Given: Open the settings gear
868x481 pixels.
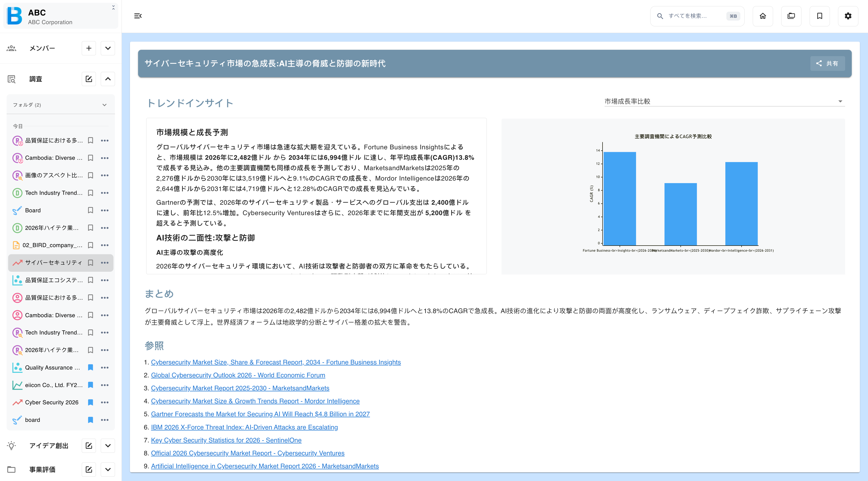Looking at the screenshot, I should (x=848, y=16).
